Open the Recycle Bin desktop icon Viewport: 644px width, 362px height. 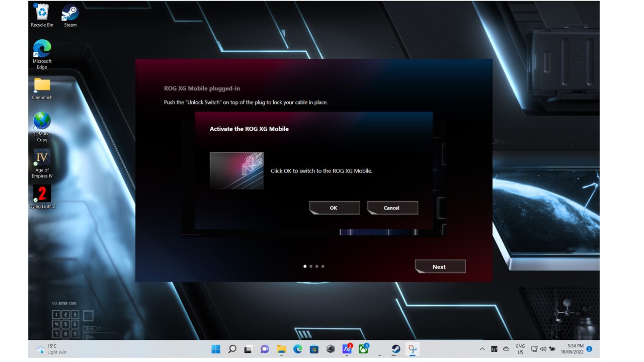[42, 15]
